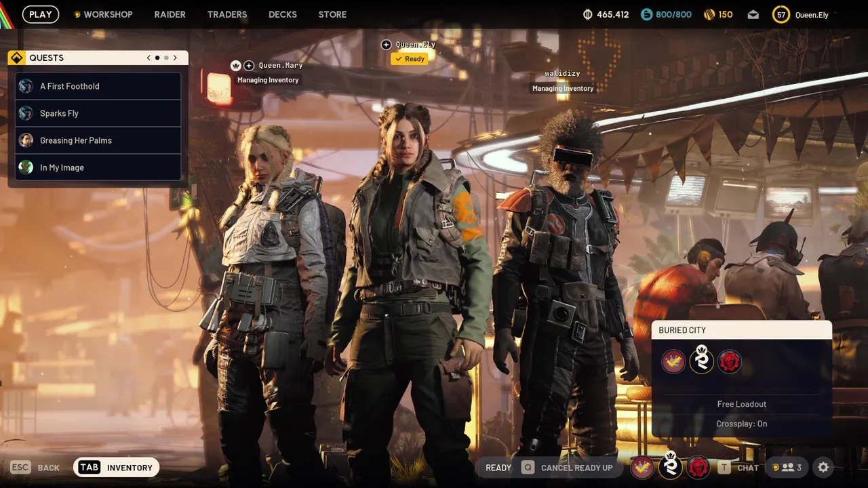868x488 pixels.
Task: Click the level 57 progress ring
Action: pyautogui.click(x=781, y=14)
